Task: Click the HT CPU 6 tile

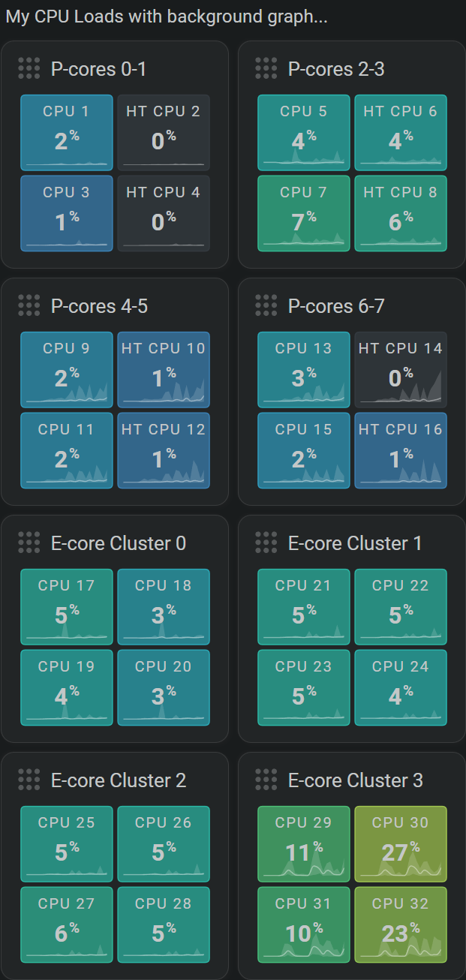Action: tap(401, 132)
